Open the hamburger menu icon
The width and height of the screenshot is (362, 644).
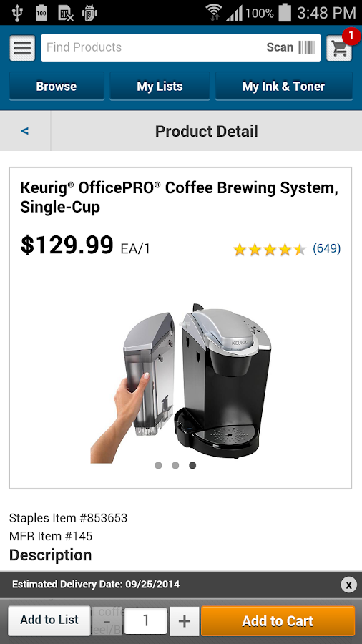22,48
